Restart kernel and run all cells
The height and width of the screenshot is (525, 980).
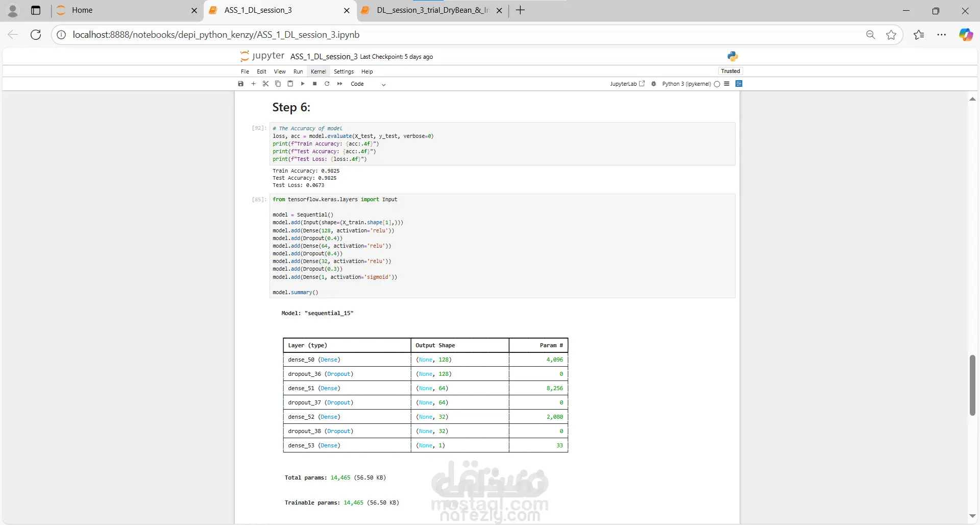click(x=339, y=84)
